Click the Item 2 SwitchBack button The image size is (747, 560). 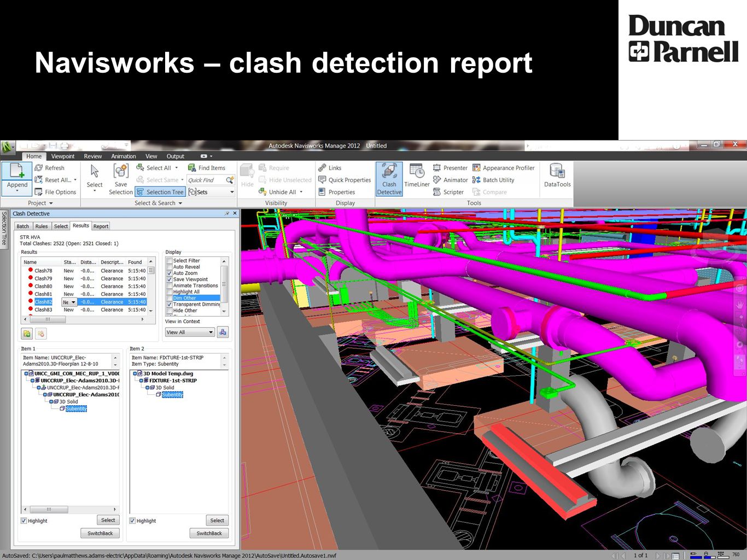[209, 533]
